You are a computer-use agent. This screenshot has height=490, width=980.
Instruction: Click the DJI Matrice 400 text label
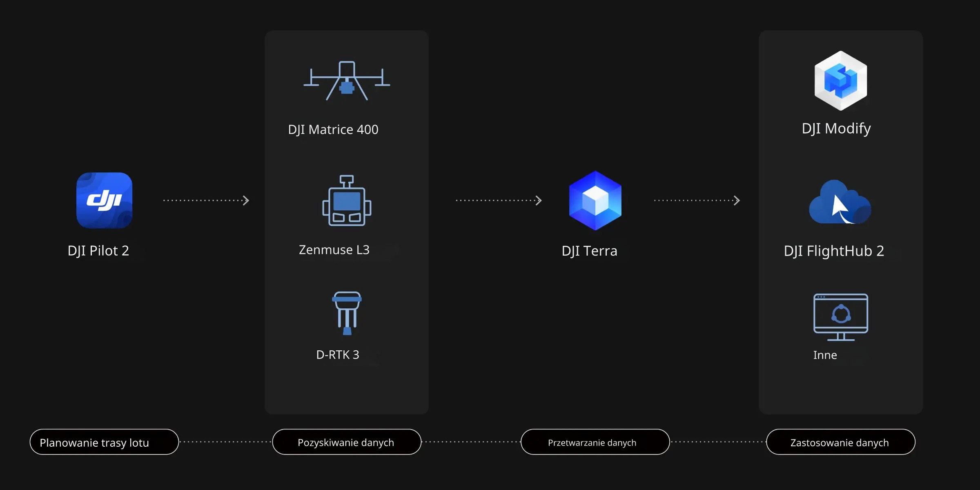coord(333,129)
